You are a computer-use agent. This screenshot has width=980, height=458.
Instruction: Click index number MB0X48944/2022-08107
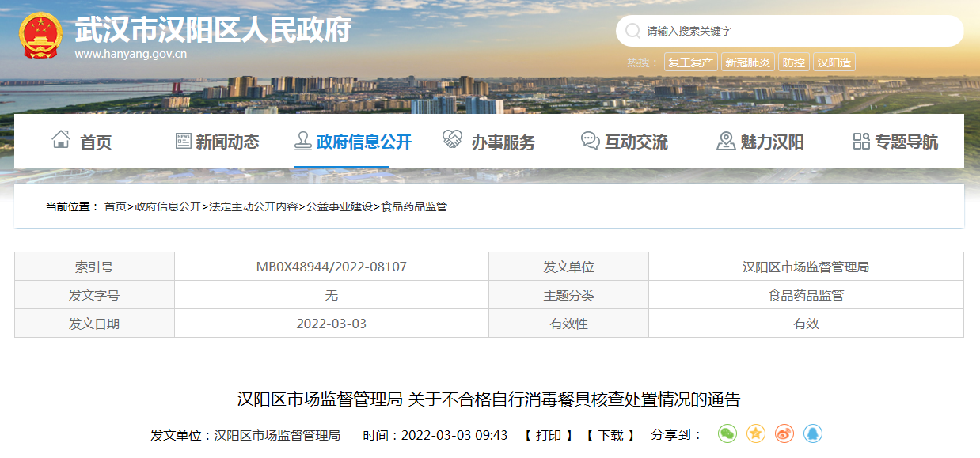click(x=332, y=267)
